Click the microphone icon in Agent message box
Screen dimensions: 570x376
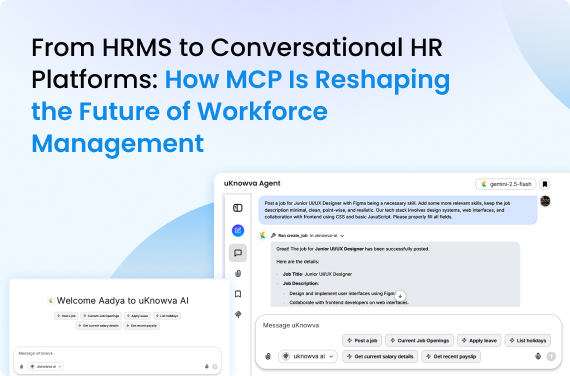click(538, 356)
